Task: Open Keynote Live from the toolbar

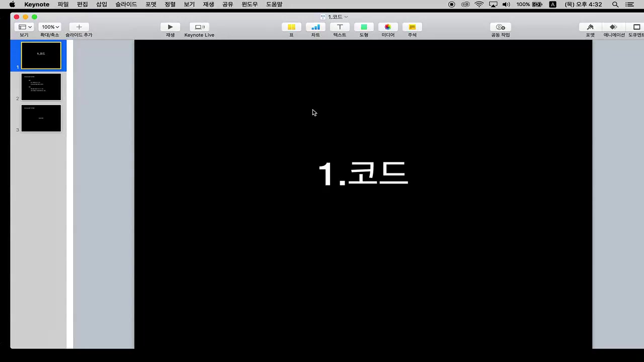Action: 199,27
